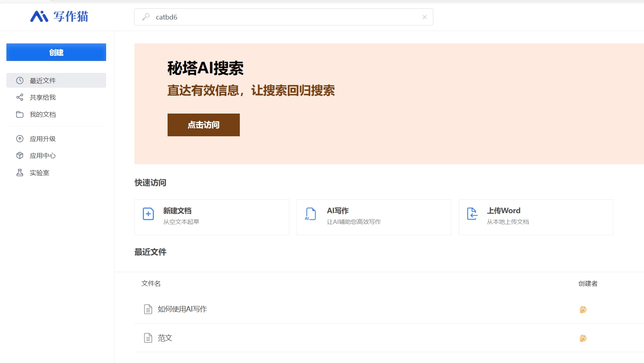Click the new document plus icon
Viewport: 644px width, 363px height.
point(148,214)
